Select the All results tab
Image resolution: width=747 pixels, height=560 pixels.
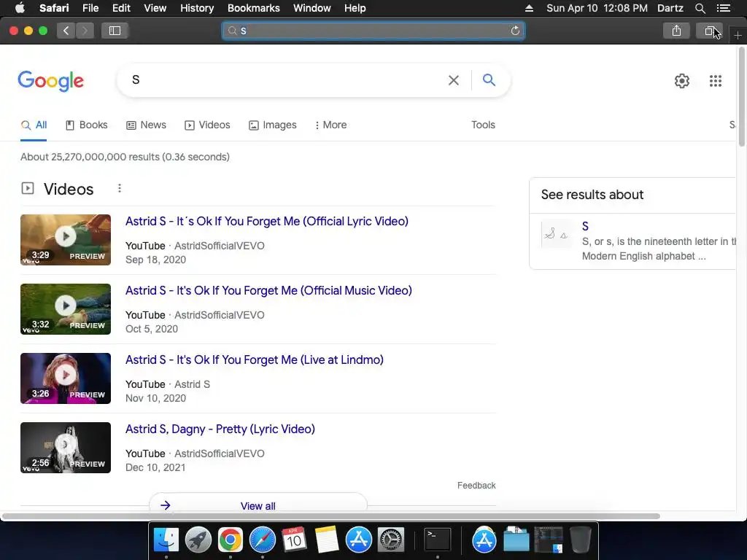34,125
